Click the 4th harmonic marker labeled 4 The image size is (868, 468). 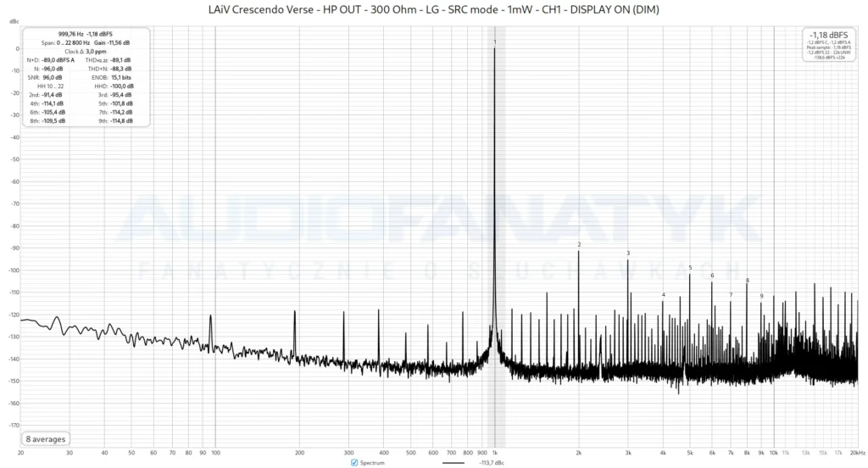(x=663, y=295)
